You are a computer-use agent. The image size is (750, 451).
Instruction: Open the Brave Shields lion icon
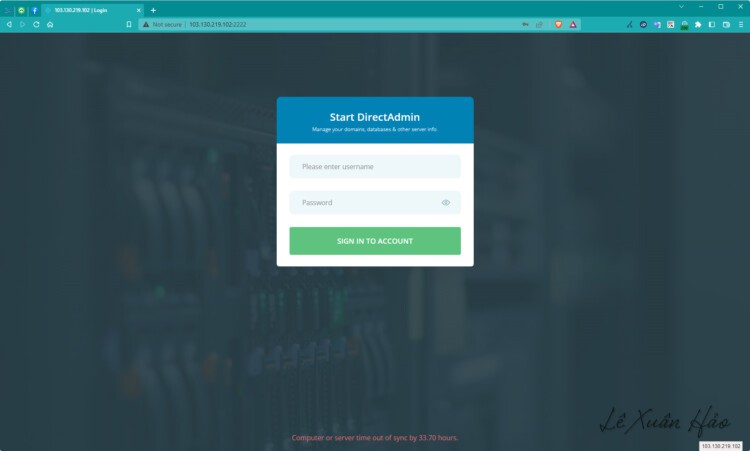(x=558, y=24)
